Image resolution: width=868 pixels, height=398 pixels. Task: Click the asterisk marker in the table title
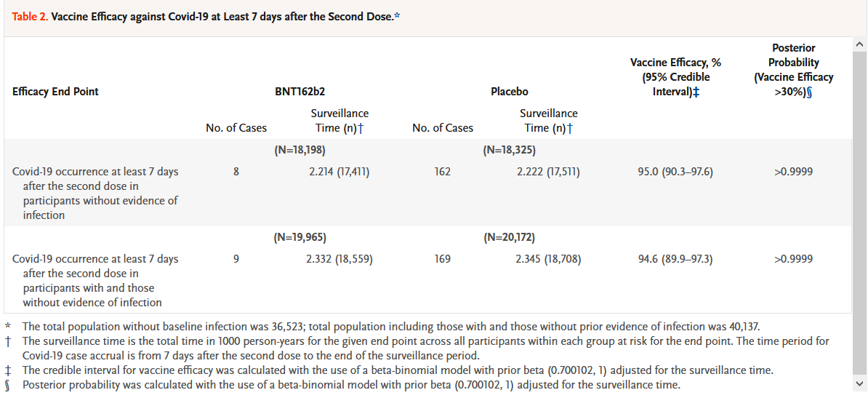[396, 16]
